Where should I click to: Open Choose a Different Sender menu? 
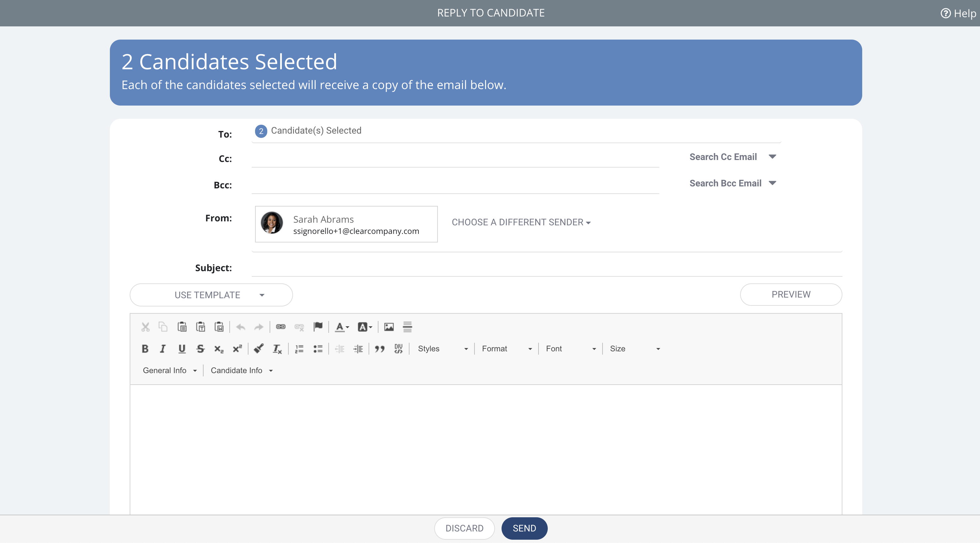(x=521, y=222)
